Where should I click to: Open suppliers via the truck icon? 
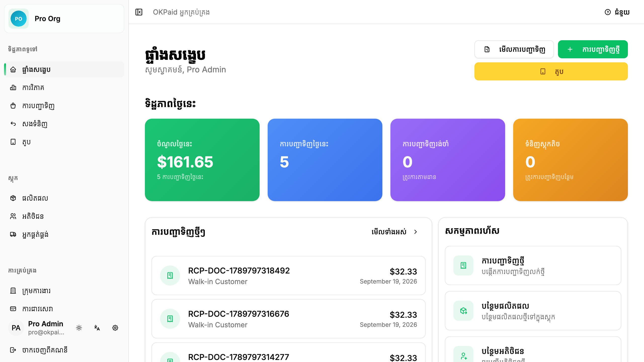click(x=13, y=234)
